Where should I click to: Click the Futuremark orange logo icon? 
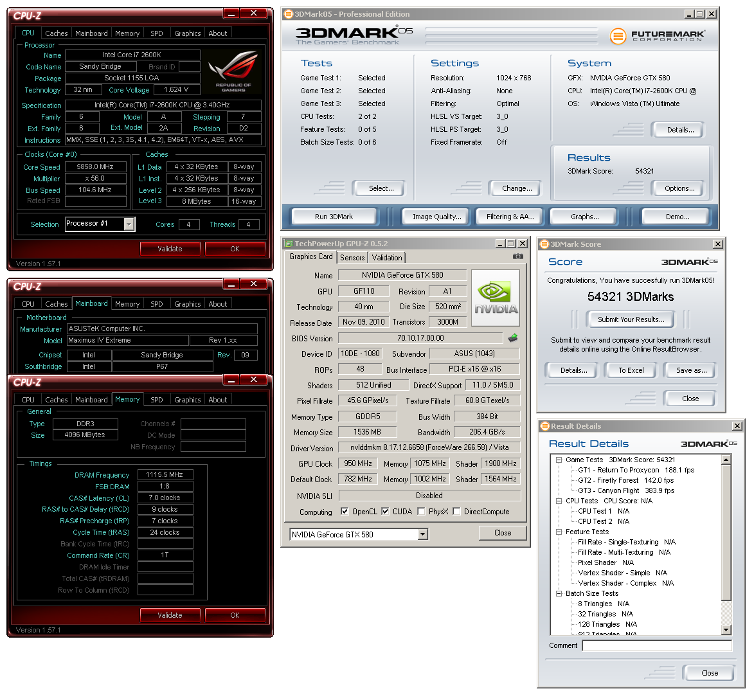click(x=618, y=36)
